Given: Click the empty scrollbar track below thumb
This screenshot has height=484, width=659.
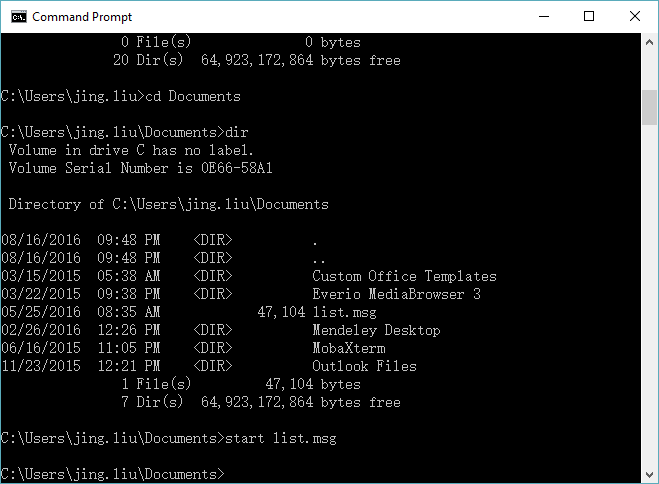Looking at the screenshot, I should [649, 294].
